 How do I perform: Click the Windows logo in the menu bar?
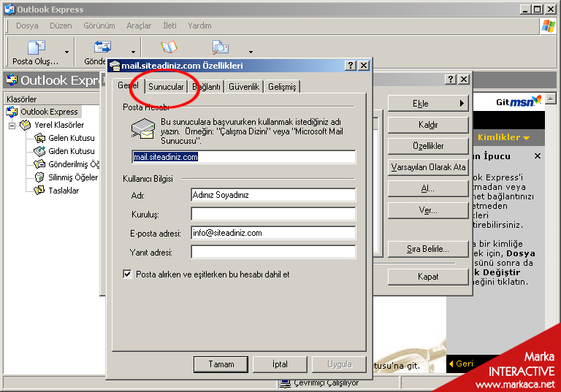[548, 26]
